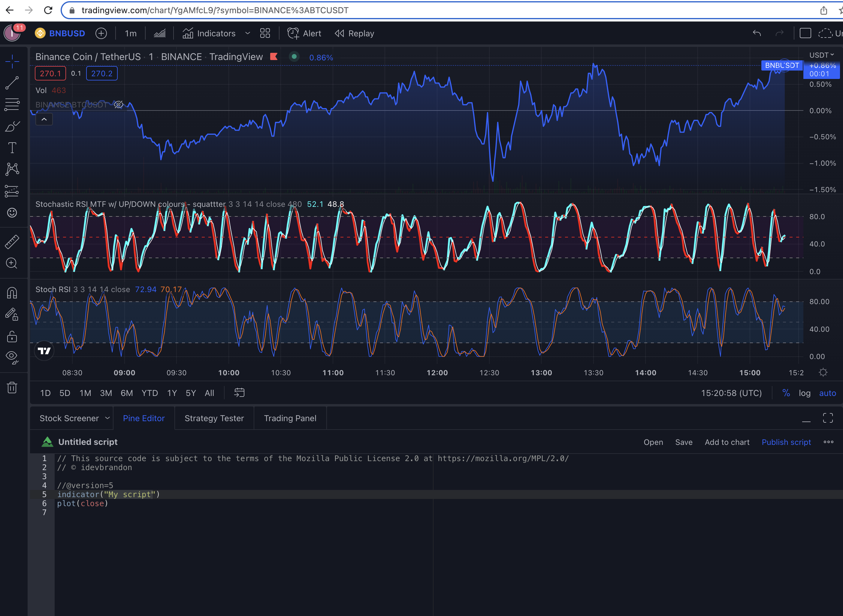Open the Trading Panel tab
The width and height of the screenshot is (843, 616).
[290, 418]
